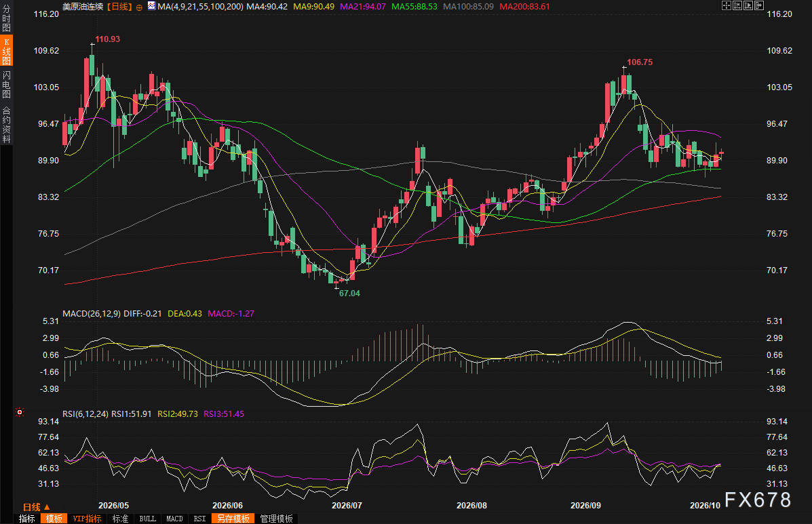Click the RSI(6,12,24) indicator label
Image resolution: width=812 pixels, height=524 pixels.
pyautogui.click(x=85, y=414)
